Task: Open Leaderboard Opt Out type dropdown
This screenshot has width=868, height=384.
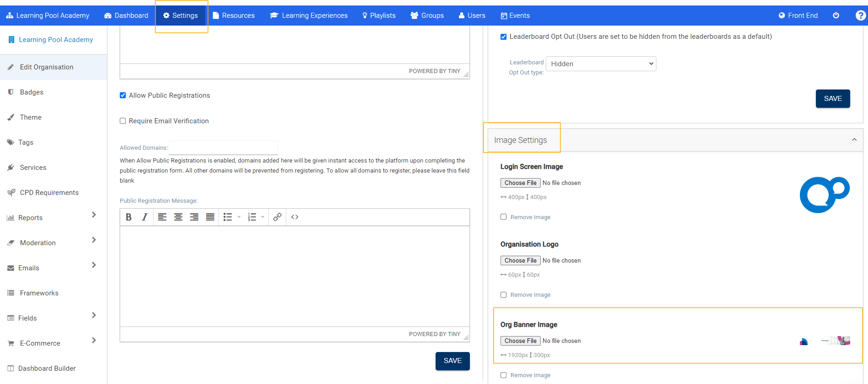Action: tap(601, 64)
